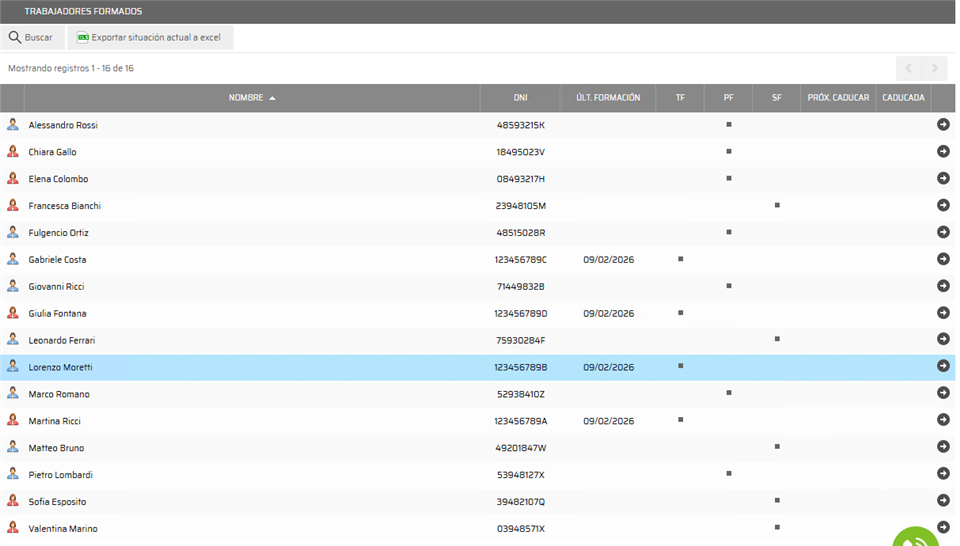Open details arrow for Marco Romano
The height and width of the screenshot is (546, 960).
(x=943, y=392)
